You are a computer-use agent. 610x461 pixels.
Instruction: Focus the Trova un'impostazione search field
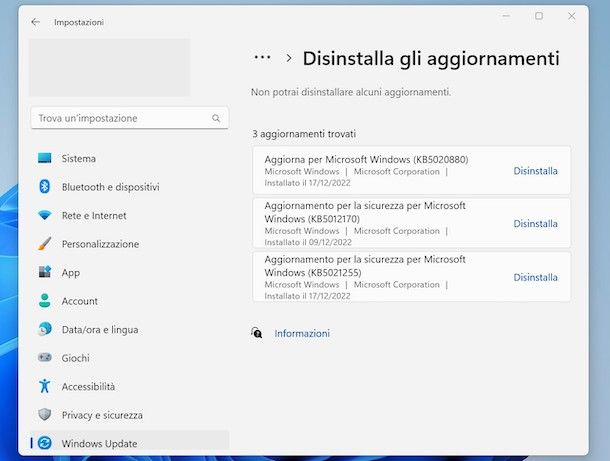[130, 118]
